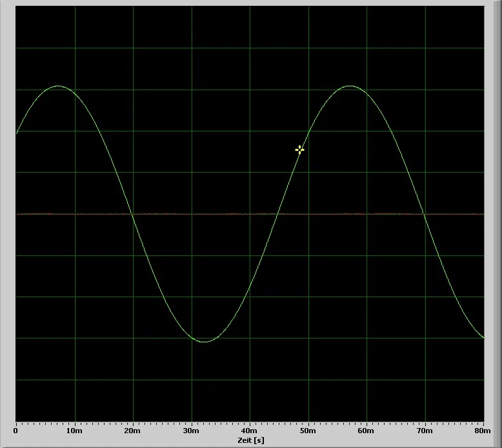Screen dimensions: 502x448
Task: Click the yellow crosshair cursor marker
Action: click(x=299, y=150)
